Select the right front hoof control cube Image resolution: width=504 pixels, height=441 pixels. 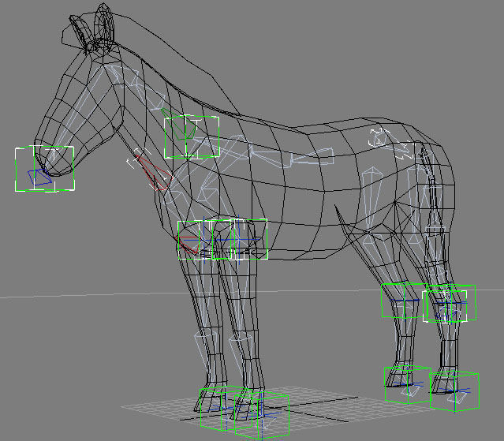(x=262, y=415)
